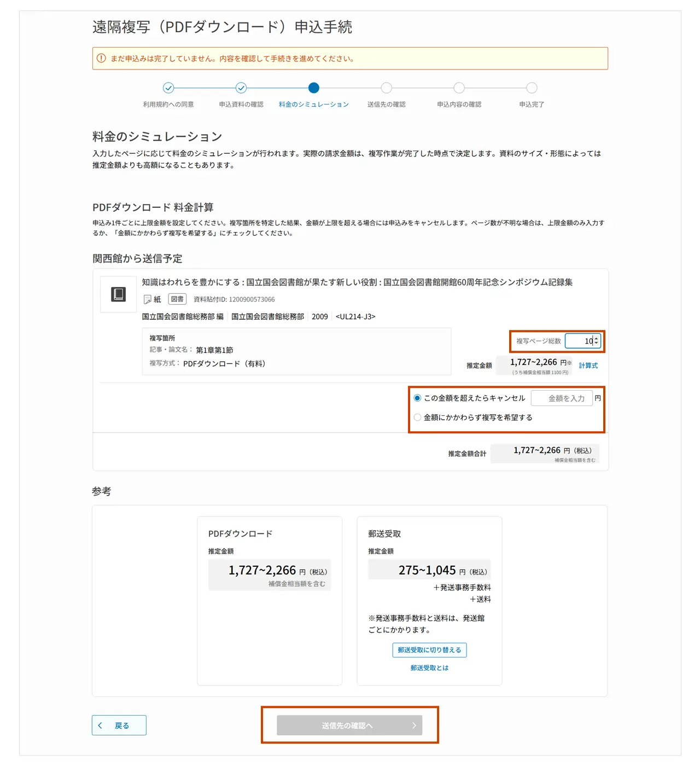700x766 pixels.
Task: Select the current 料金のシミュレーション step circle
Action: [314, 88]
